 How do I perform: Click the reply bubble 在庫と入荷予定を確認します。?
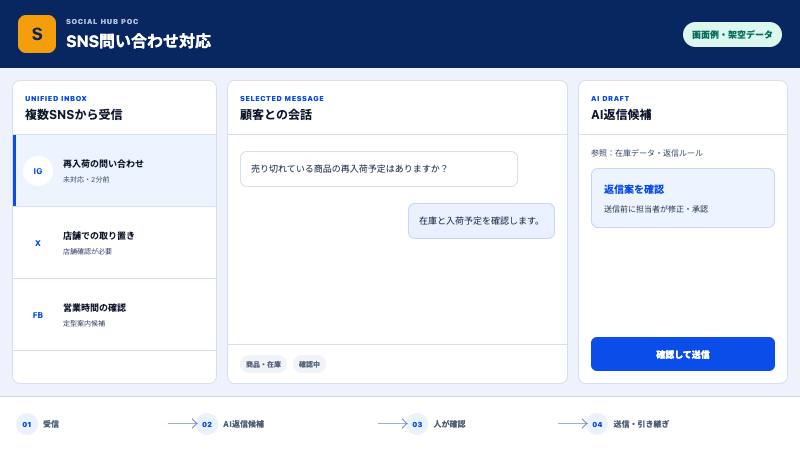click(x=481, y=221)
